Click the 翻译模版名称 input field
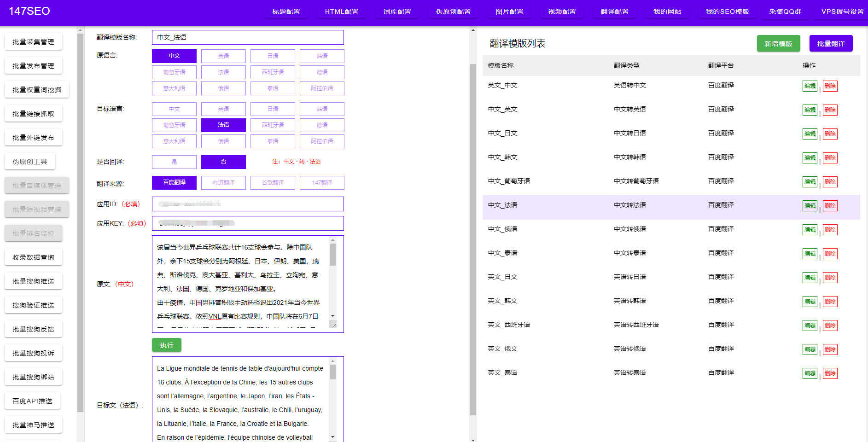This screenshot has width=868, height=442. pyautogui.click(x=248, y=37)
